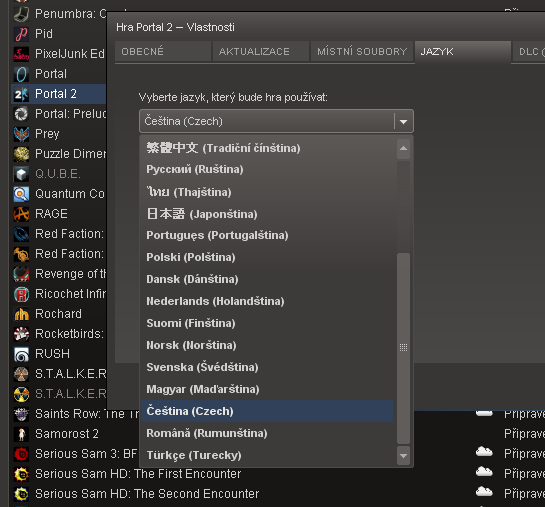Click the Ricochet Infinity icon
The height and width of the screenshot is (507, 545).
click(21, 294)
